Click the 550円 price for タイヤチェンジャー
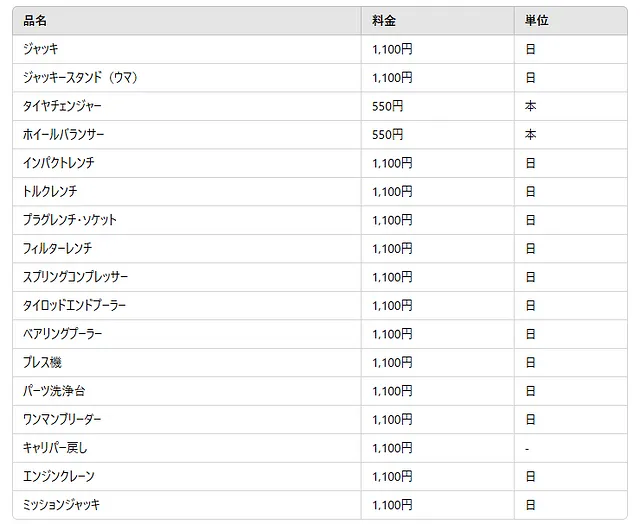640x524 pixels. pos(387,106)
